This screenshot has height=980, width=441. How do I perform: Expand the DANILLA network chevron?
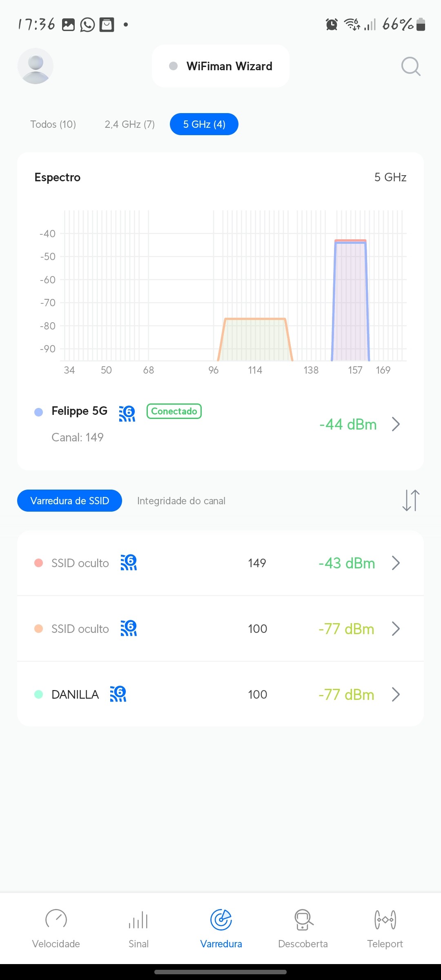(x=395, y=694)
